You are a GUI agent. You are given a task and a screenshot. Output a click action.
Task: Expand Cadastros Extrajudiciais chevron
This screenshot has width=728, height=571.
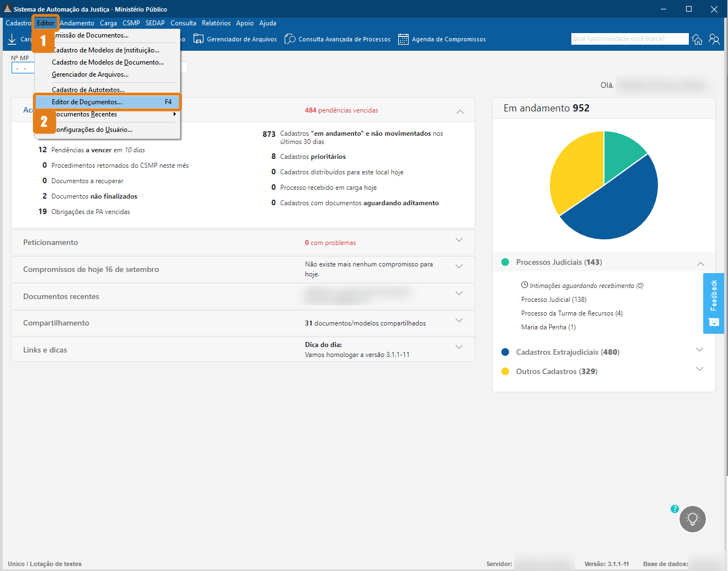(700, 350)
